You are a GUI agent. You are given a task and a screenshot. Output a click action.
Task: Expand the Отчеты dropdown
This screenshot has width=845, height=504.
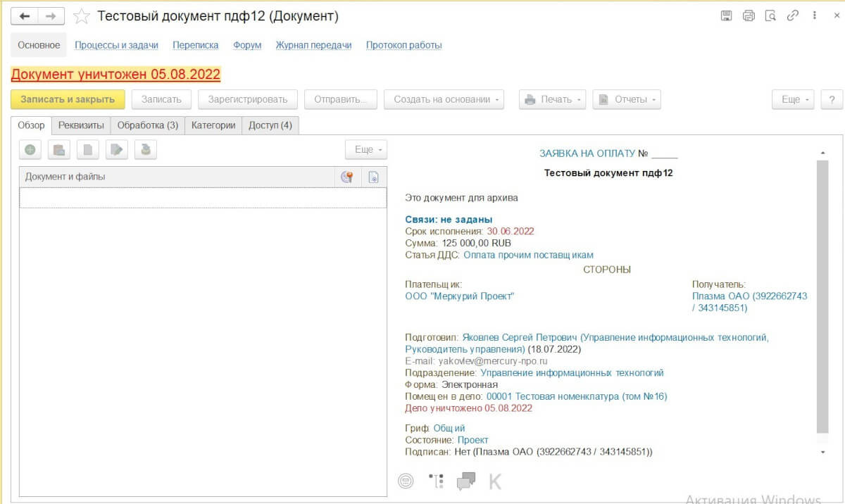(627, 99)
